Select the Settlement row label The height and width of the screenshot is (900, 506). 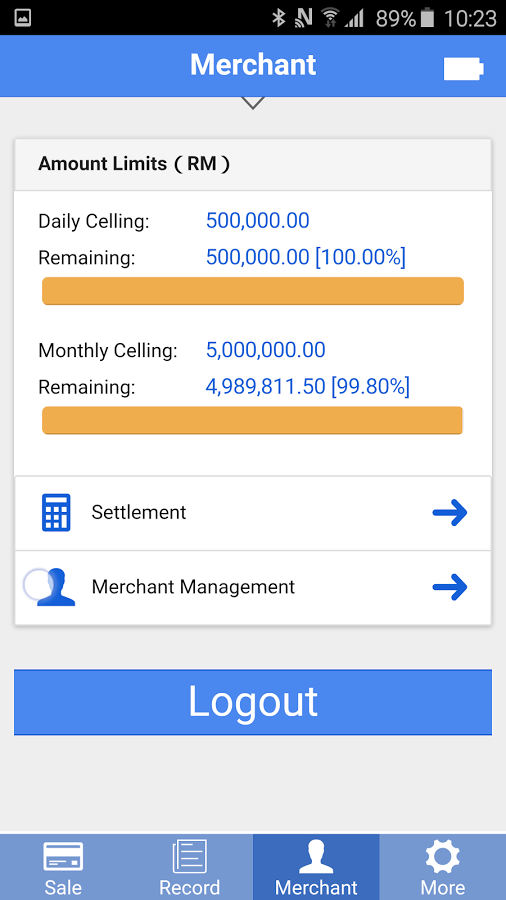(x=139, y=512)
